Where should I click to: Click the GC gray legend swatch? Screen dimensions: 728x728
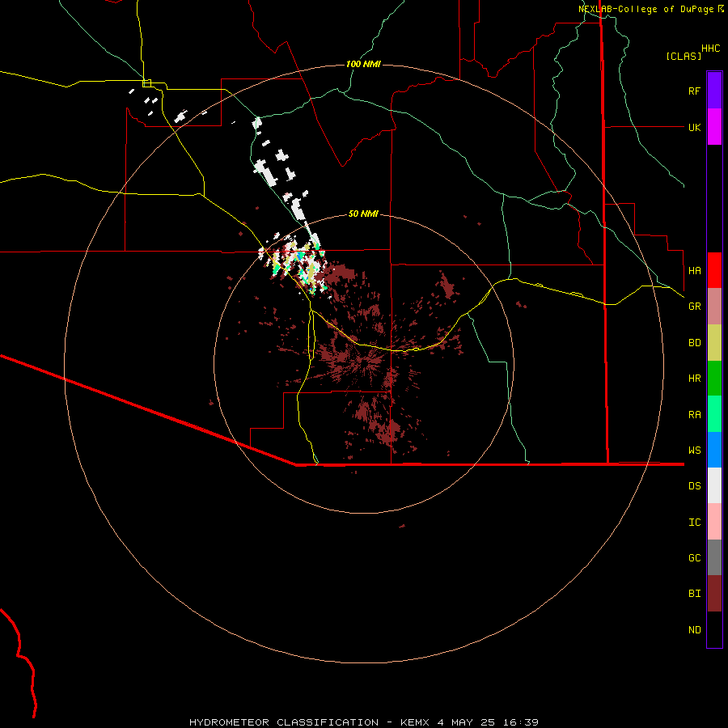click(x=714, y=557)
